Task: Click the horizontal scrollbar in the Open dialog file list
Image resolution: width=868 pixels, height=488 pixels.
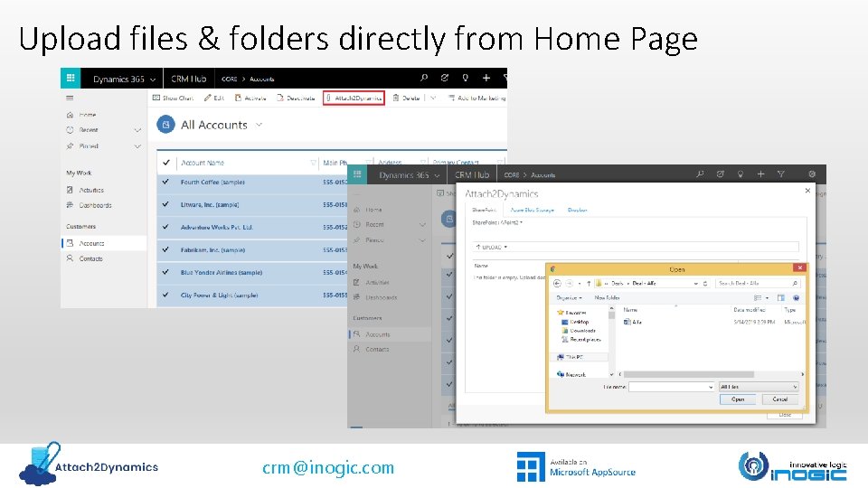Action: [x=688, y=374]
